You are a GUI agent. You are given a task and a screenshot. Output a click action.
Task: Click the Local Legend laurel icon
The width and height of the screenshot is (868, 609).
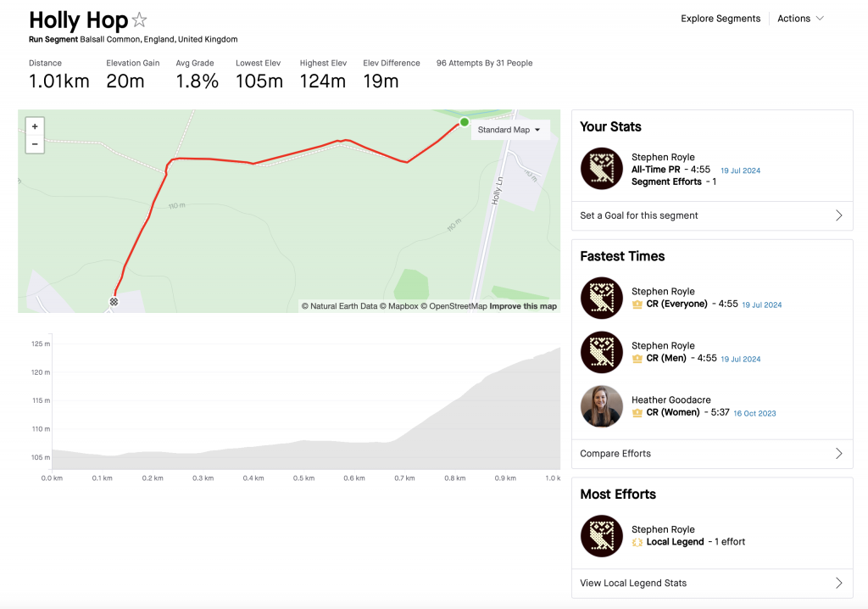[637, 542]
